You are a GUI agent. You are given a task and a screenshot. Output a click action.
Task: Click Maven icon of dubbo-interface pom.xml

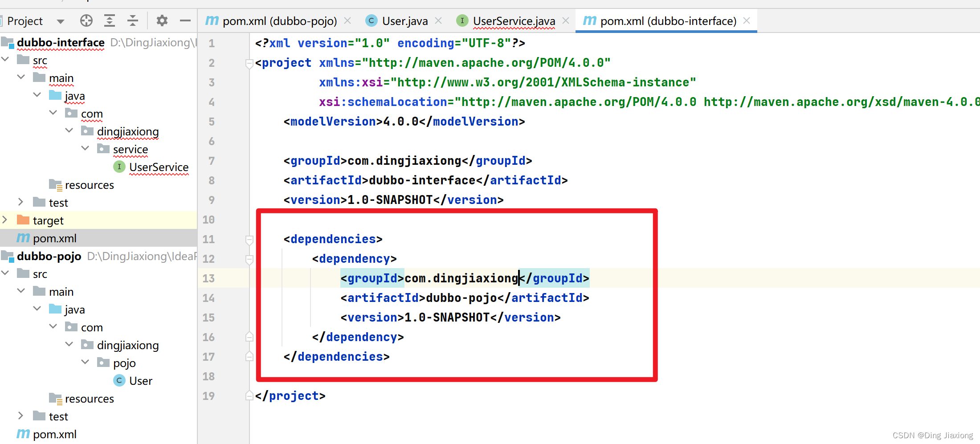tap(23, 238)
